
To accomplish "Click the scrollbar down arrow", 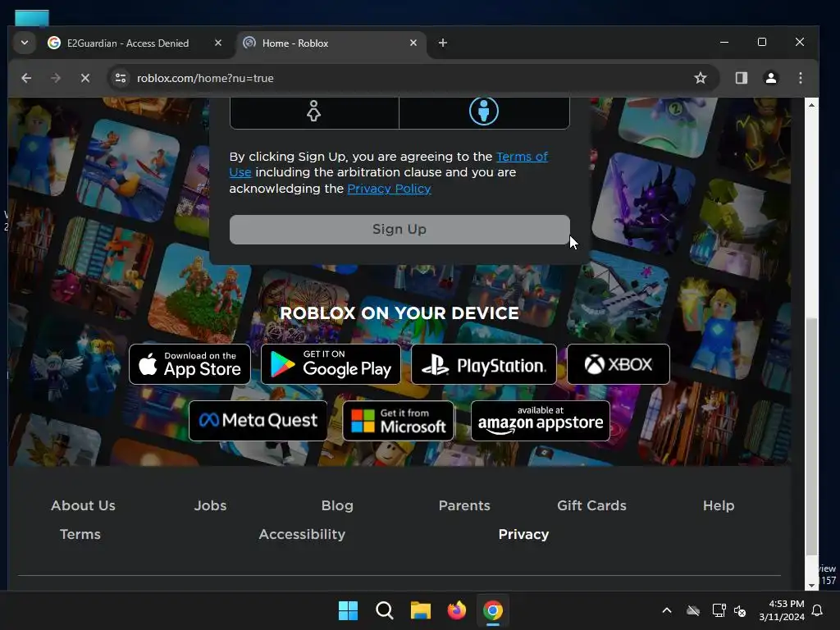I will pyautogui.click(x=811, y=586).
